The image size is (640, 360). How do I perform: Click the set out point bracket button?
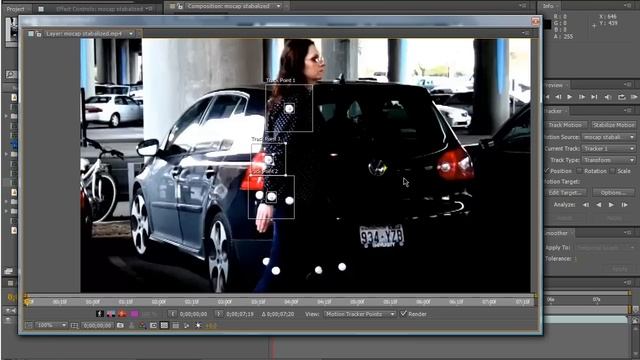click(x=219, y=314)
